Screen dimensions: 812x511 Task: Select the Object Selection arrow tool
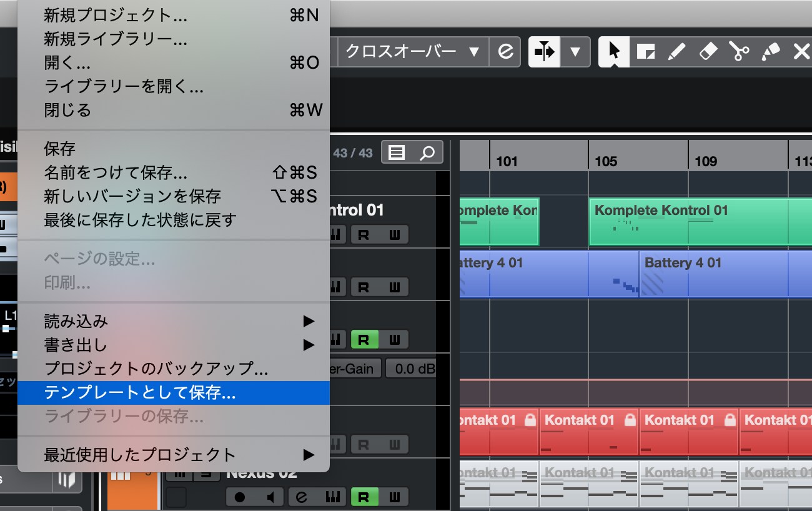[x=614, y=51]
